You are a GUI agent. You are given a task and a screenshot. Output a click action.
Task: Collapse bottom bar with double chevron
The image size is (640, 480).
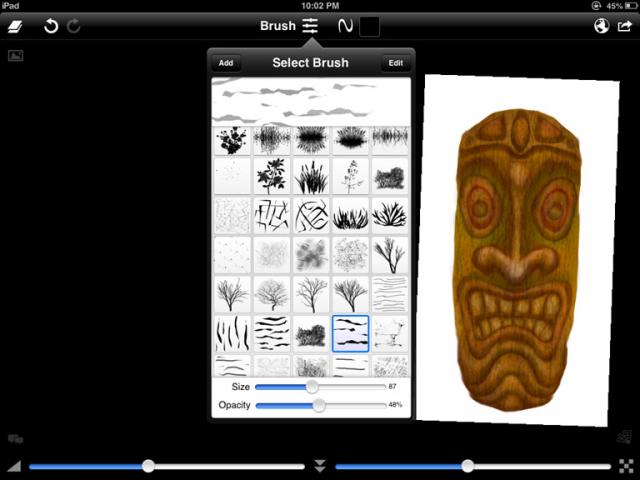coord(320,466)
